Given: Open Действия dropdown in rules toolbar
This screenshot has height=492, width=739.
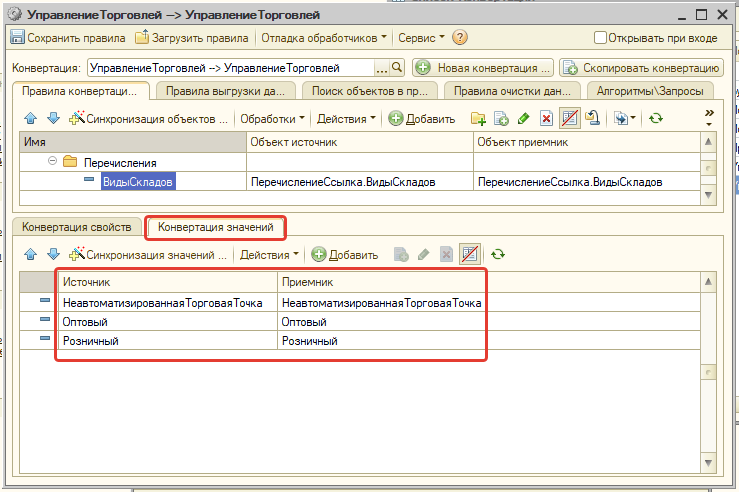Looking at the screenshot, I should pos(346,119).
